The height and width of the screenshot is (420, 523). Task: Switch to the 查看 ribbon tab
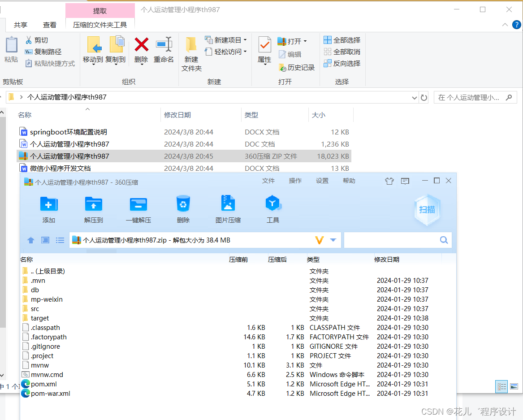click(49, 25)
